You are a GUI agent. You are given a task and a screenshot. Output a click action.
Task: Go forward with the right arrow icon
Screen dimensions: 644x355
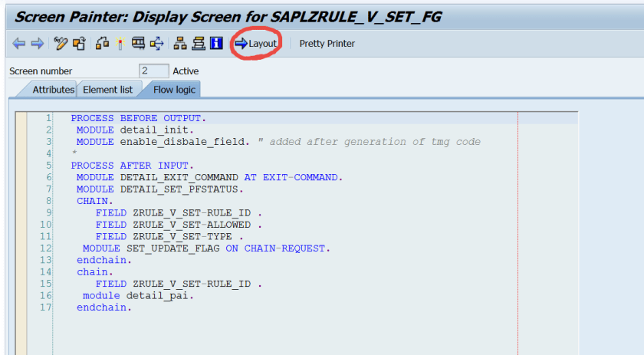click(38, 43)
